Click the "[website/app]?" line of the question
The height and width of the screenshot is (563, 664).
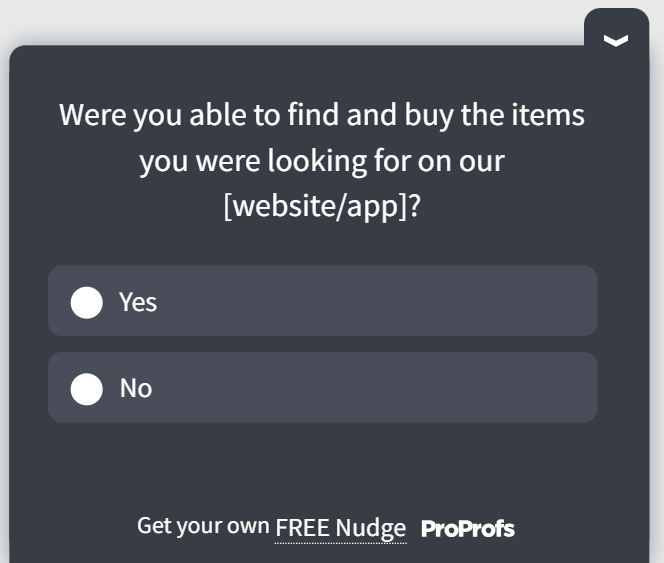point(322,207)
